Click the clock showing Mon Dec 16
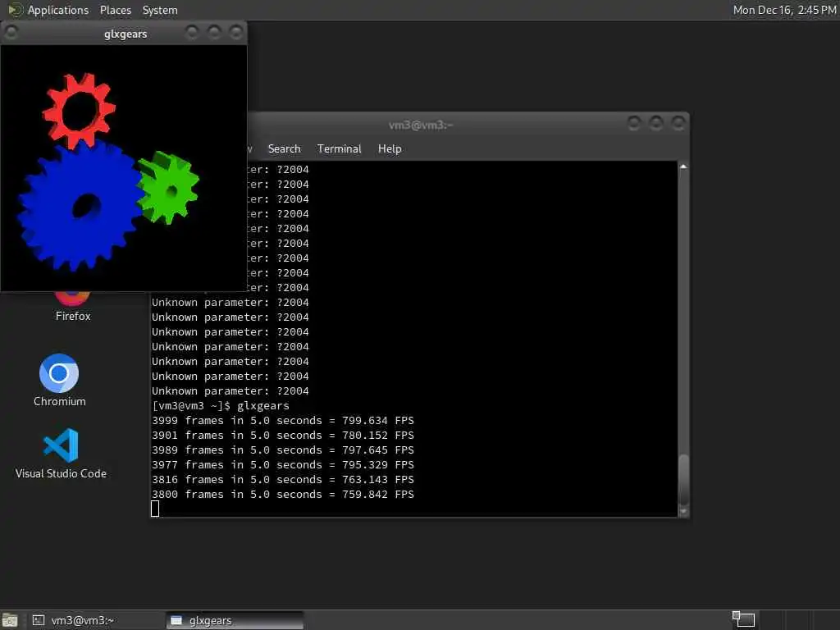This screenshot has height=630, width=840. tap(784, 10)
